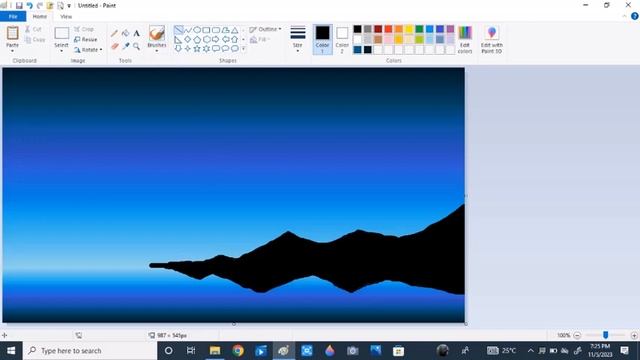Viewport: 640px width, 360px height.
Task: Select the Right arrow shape
Action: (216, 40)
